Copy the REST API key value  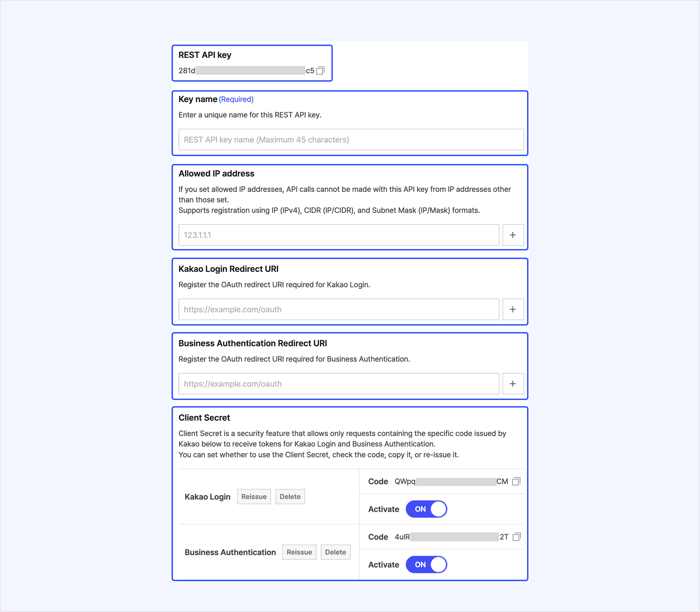click(x=320, y=71)
